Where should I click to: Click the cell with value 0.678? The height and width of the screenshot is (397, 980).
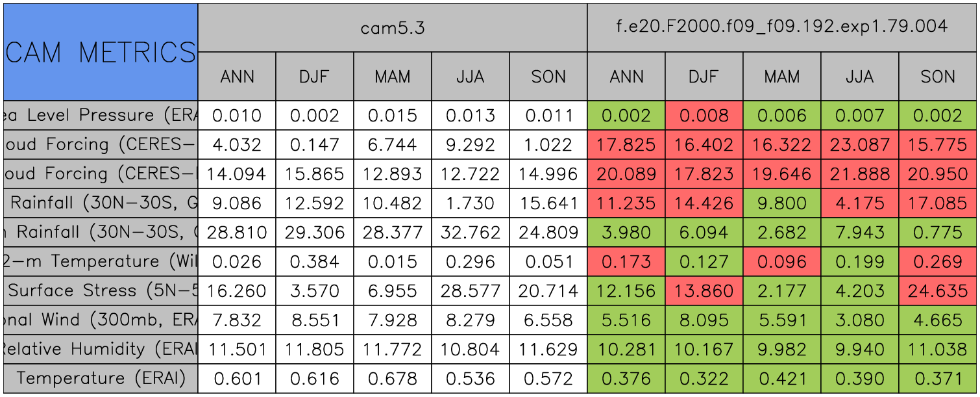point(393,378)
